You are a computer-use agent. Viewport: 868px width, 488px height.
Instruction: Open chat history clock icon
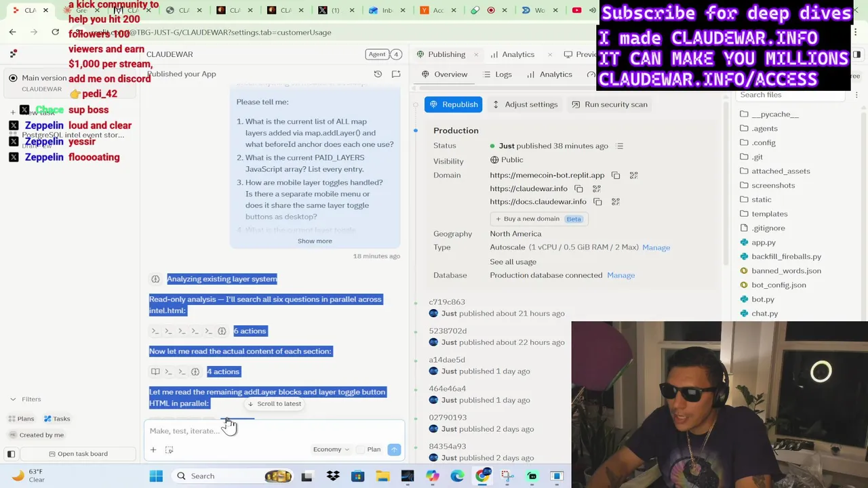coord(378,74)
